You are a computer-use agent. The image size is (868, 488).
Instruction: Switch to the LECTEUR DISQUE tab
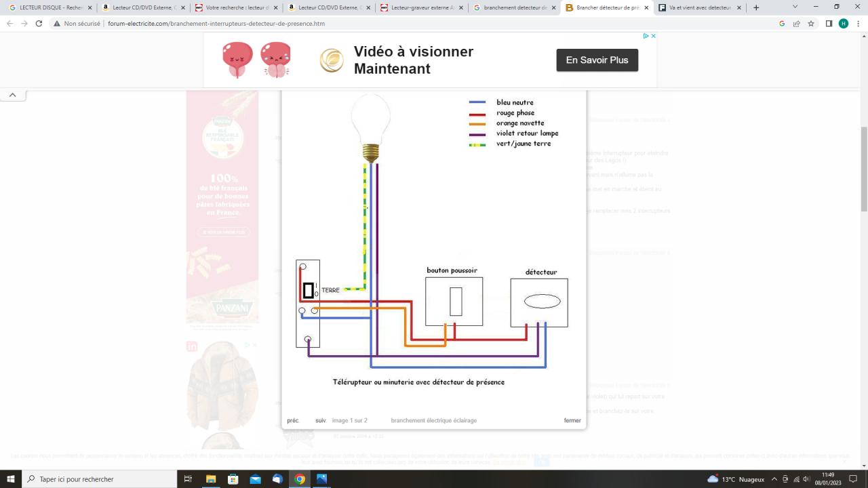[46, 7]
